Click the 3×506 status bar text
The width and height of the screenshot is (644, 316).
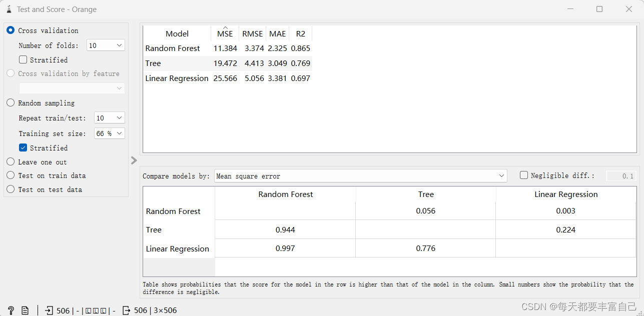(x=165, y=310)
